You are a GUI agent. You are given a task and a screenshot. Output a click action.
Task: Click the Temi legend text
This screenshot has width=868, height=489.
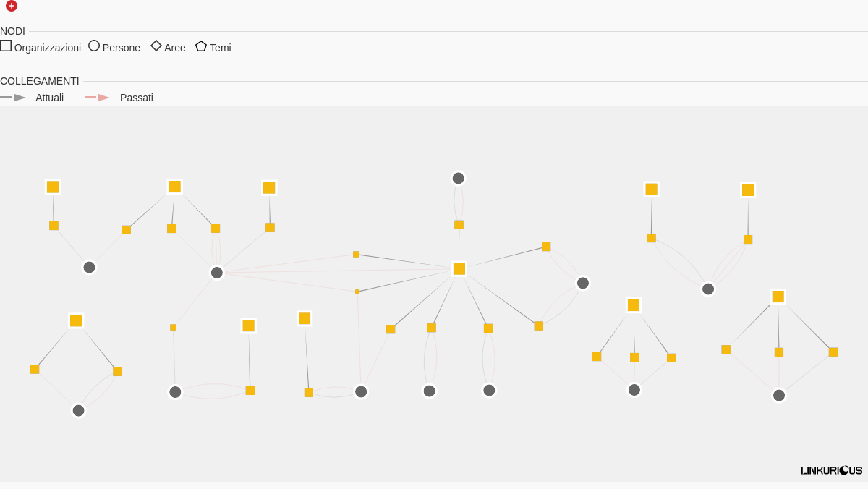221,48
